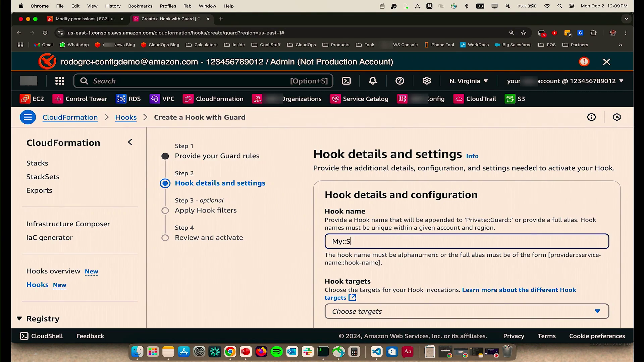The image size is (644, 362).
Task: Open VPC shortcut in favorites bar
Action: tap(162, 99)
